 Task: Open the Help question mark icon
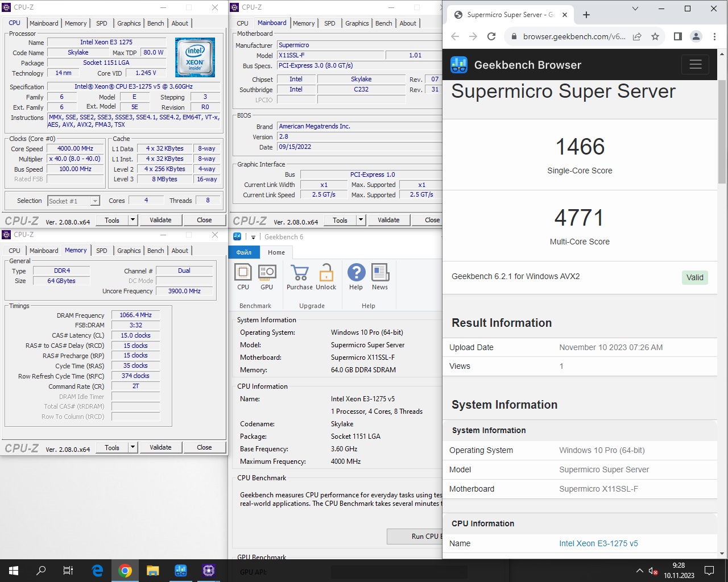[356, 273]
